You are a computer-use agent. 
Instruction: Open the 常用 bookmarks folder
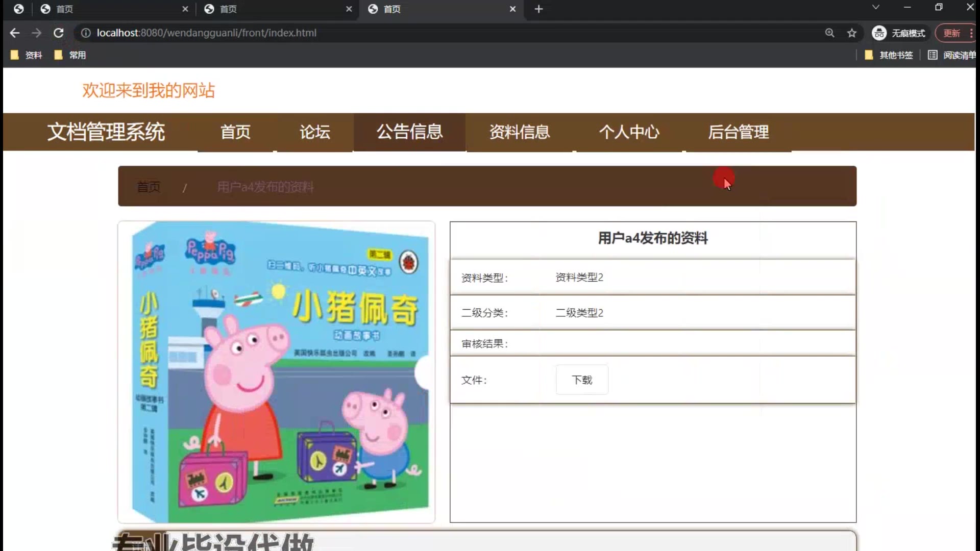[70, 55]
